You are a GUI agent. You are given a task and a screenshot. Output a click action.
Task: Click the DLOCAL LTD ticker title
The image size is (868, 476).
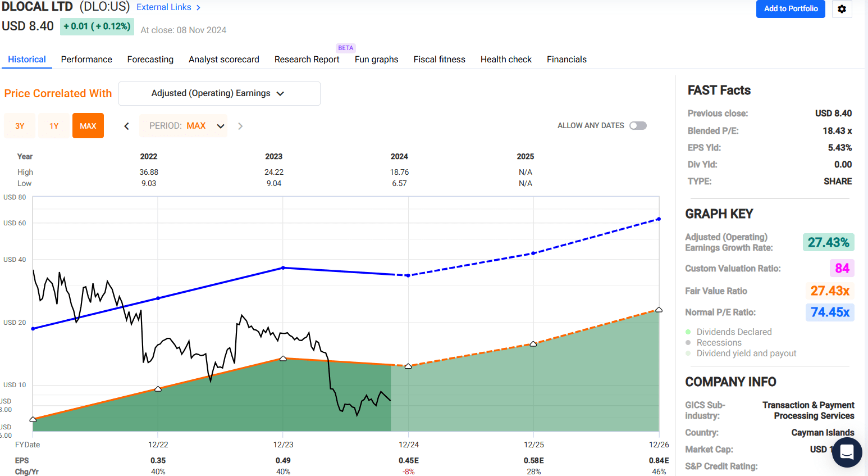[x=38, y=7]
